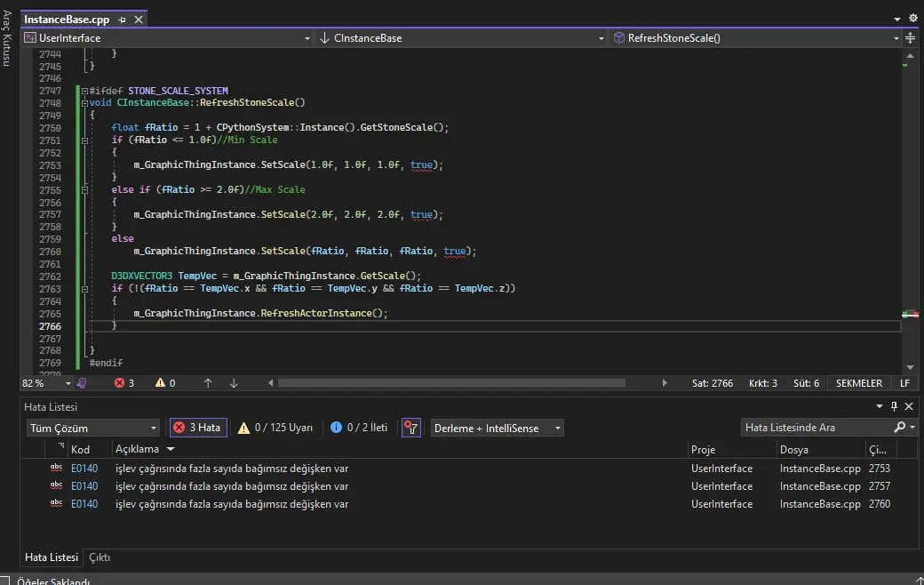Open the 82 % zoom level dropdown
Screen dimensions: 924x585
(x=68, y=383)
